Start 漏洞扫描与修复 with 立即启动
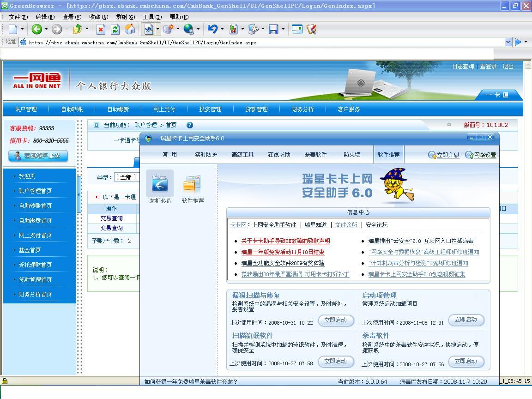The width and height of the screenshot is (532, 399). (336, 320)
